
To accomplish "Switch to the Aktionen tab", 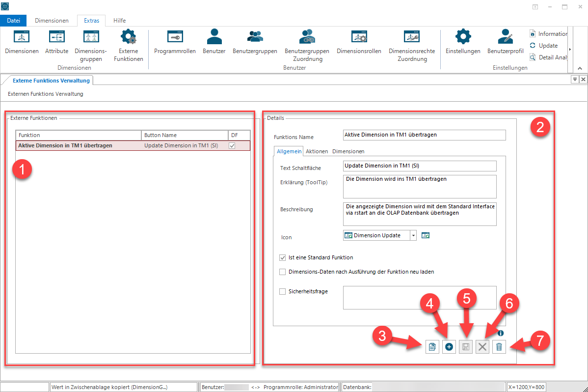I will [317, 151].
